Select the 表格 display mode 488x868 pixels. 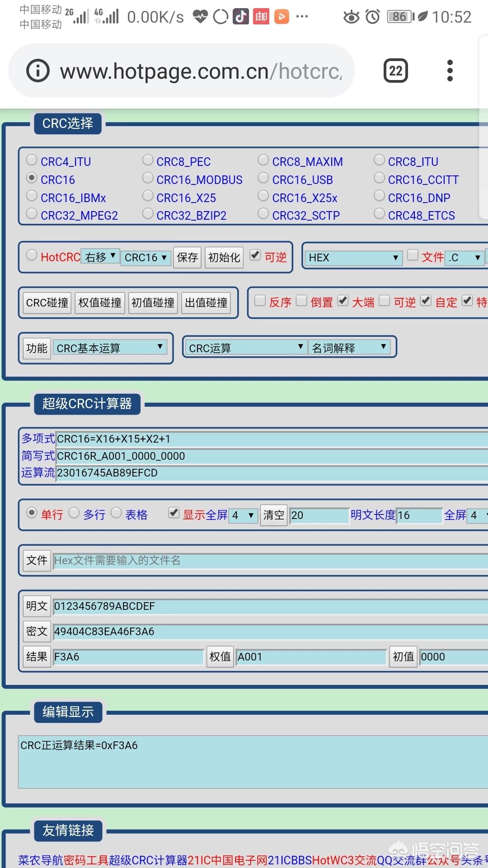tap(116, 513)
